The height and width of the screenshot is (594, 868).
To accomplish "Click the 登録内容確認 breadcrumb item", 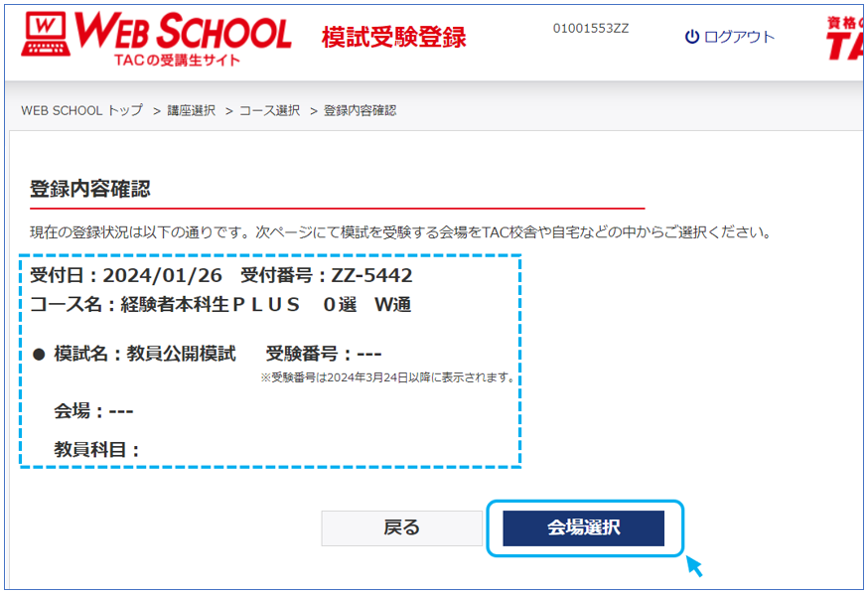I will coord(360,110).
